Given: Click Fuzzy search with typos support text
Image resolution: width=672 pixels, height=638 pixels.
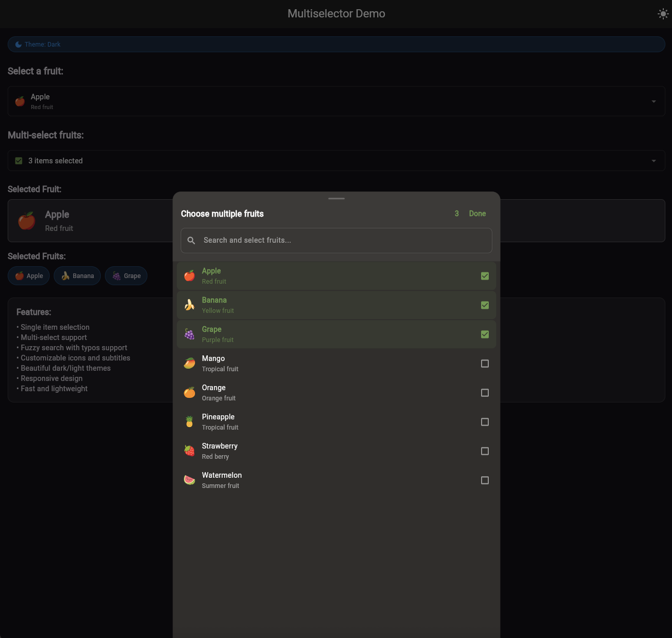Looking at the screenshot, I should click(x=74, y=348).
